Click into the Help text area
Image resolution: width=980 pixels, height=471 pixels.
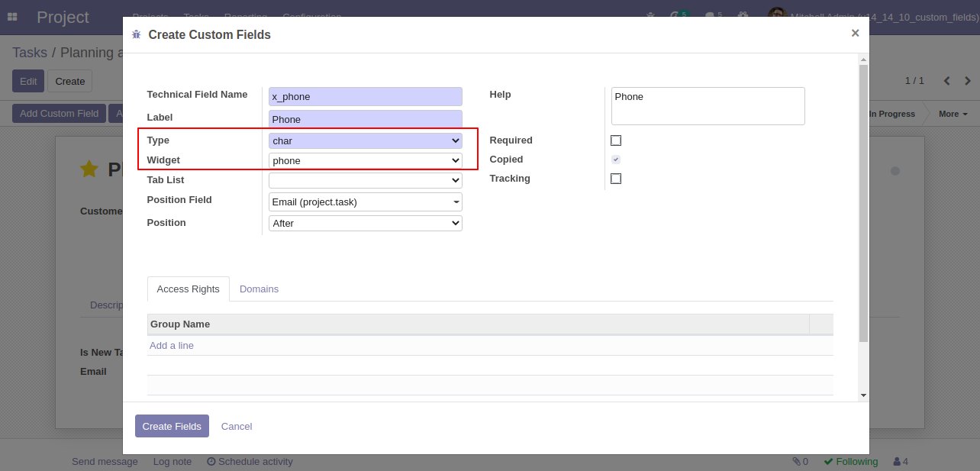708,105
